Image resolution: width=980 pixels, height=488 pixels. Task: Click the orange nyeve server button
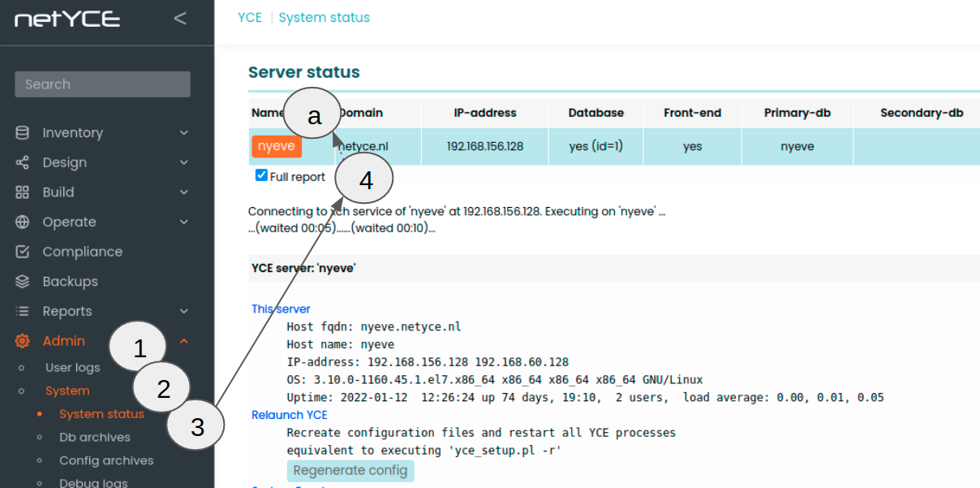coord(277,146)
